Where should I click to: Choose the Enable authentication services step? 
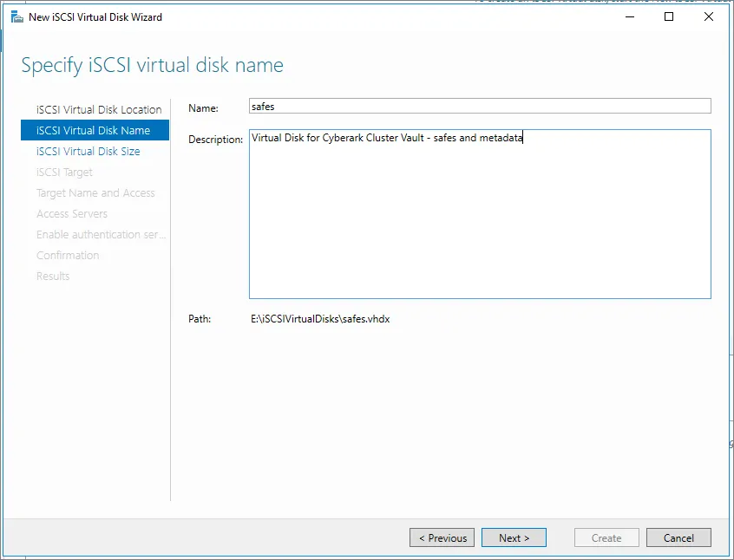tap(101, 235)
